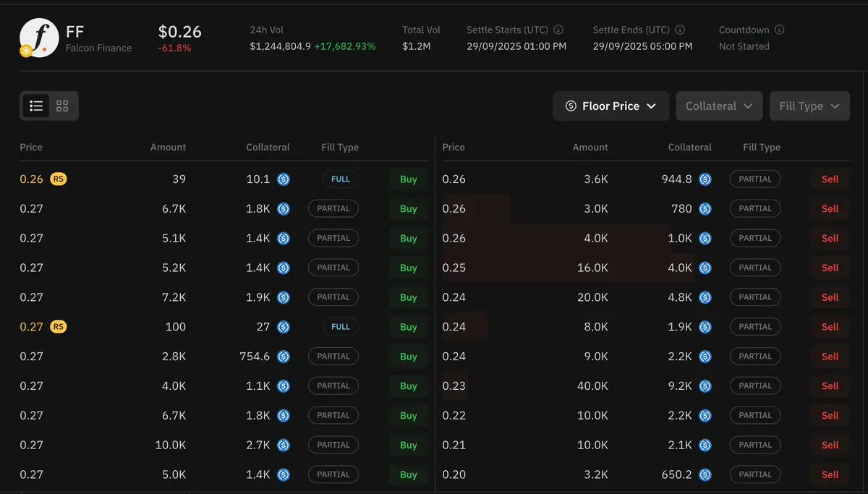Click the 24h volume value $1,244,804.9
The image size is (868, 494).
coord(281,46)
